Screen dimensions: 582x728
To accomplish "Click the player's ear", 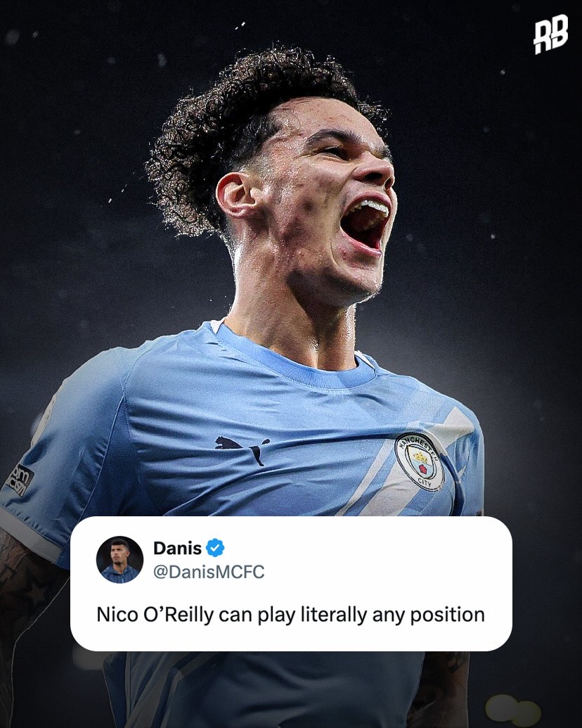I will click(234, 198).
